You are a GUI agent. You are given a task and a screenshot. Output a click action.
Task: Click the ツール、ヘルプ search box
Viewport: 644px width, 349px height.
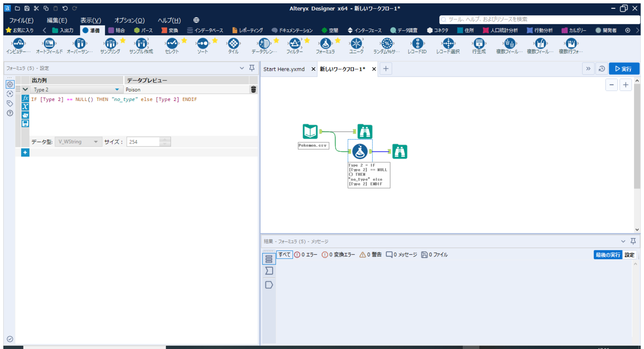[539, 20]
